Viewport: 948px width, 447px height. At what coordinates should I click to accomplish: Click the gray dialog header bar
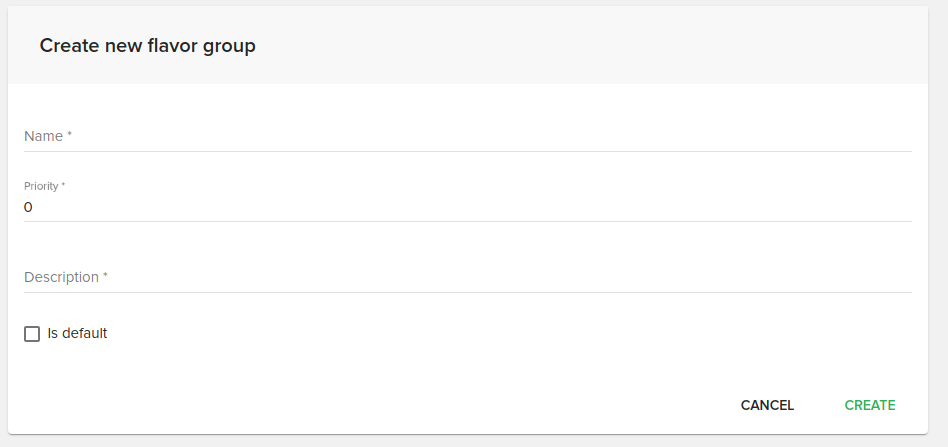[x=600, y=45]
